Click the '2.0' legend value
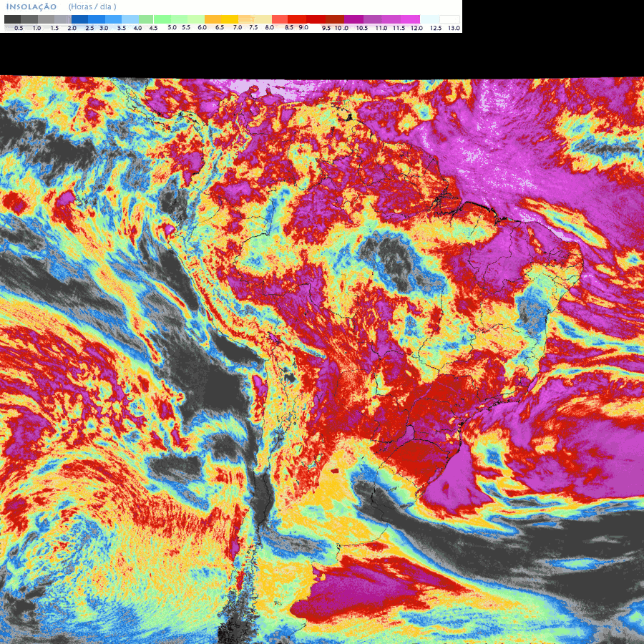644x644 pixels. tap(72, 28)
